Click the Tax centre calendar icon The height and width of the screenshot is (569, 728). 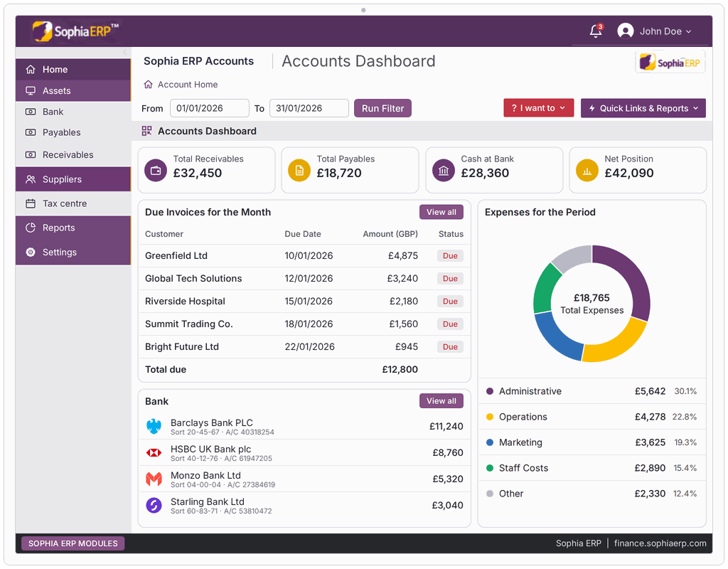(31, 203)
